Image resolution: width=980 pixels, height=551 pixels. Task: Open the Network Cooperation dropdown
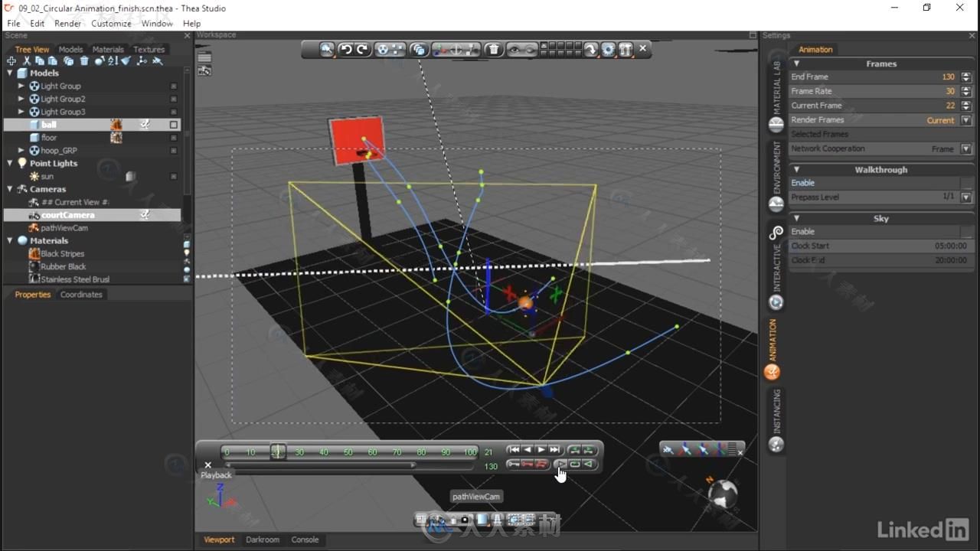coord(966,149)
